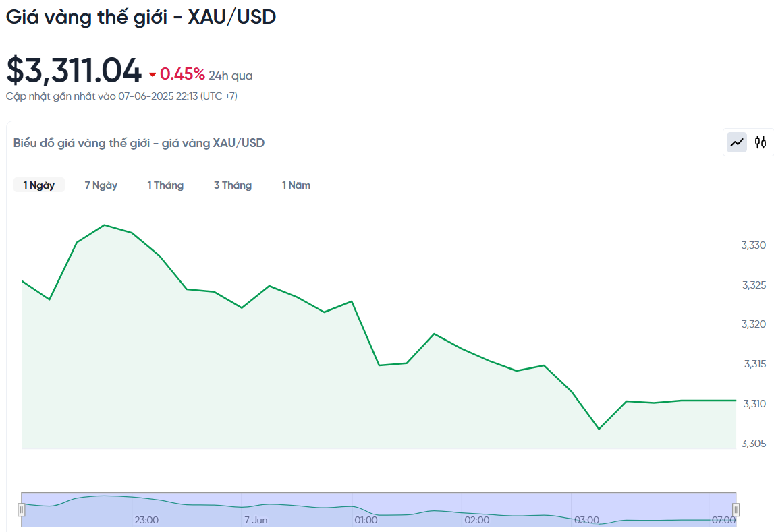Show the 3 Tháng chart range
Screen dimensions: 774x532
click(x=233, y=185)
